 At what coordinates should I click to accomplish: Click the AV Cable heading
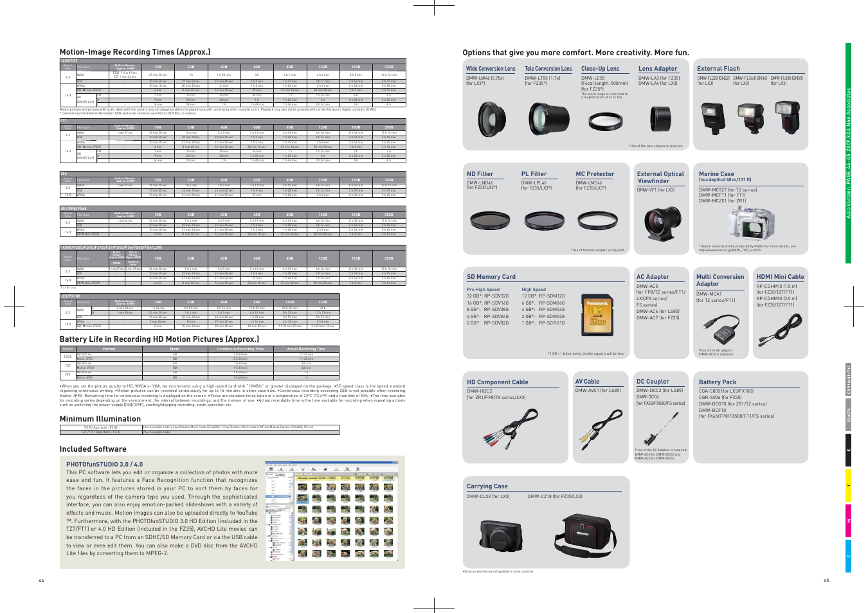point(587,382)
